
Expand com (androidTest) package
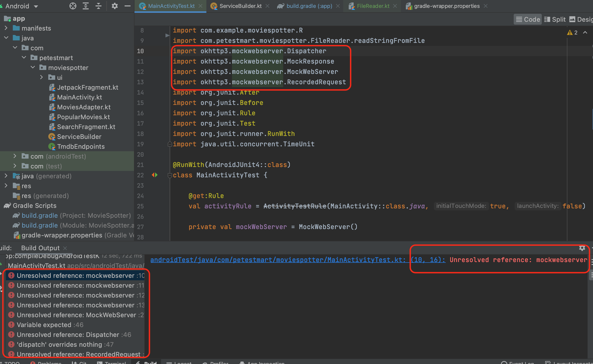point(15,156)
